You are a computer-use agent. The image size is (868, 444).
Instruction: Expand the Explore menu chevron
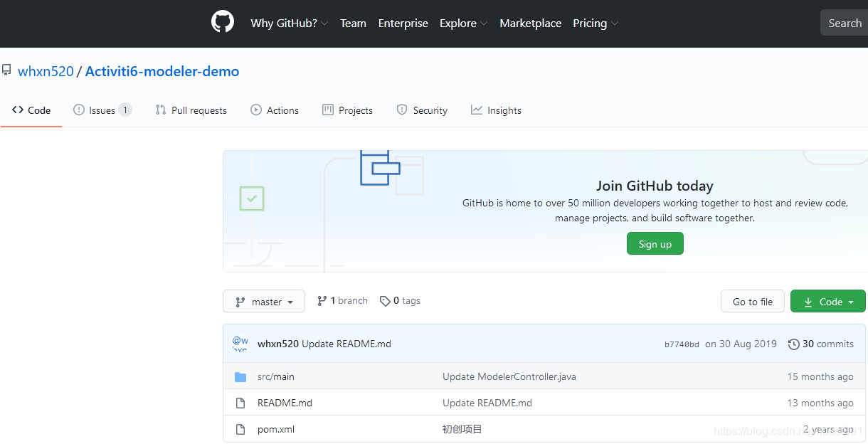485,23
